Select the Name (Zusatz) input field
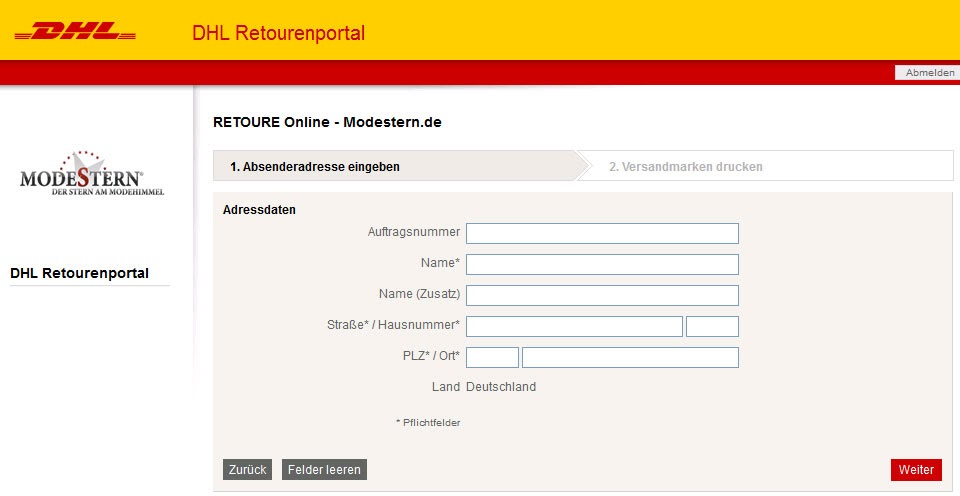This screenshot has width=960, height=496. click(602, 295)
